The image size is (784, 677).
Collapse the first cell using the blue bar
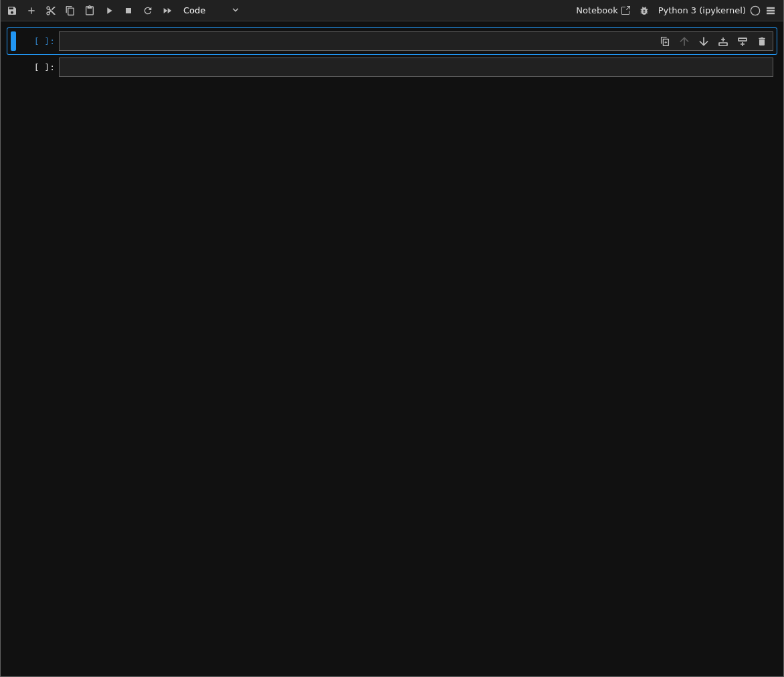tap(13, 41)
